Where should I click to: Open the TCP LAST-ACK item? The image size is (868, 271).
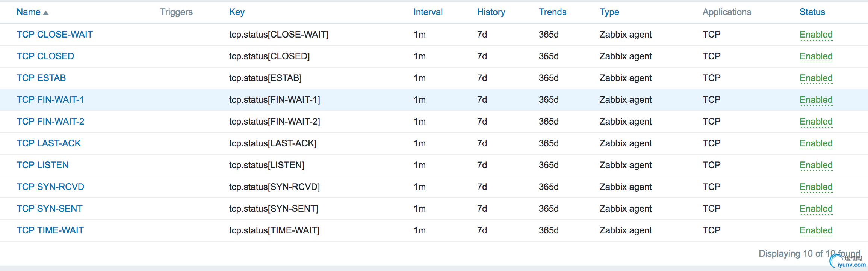point(48,143)
